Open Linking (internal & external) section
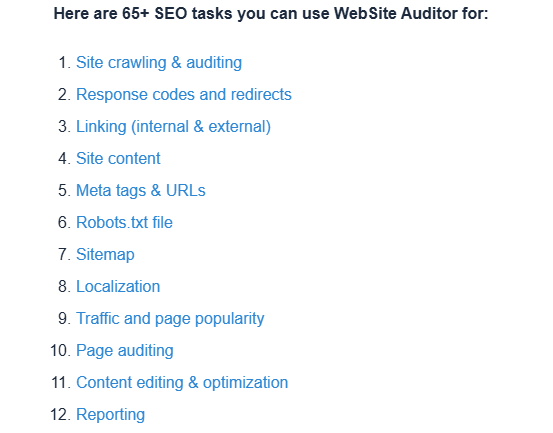The height and width of the screenshot is (433, 553). pyautogui.click(x=174, y=127)
